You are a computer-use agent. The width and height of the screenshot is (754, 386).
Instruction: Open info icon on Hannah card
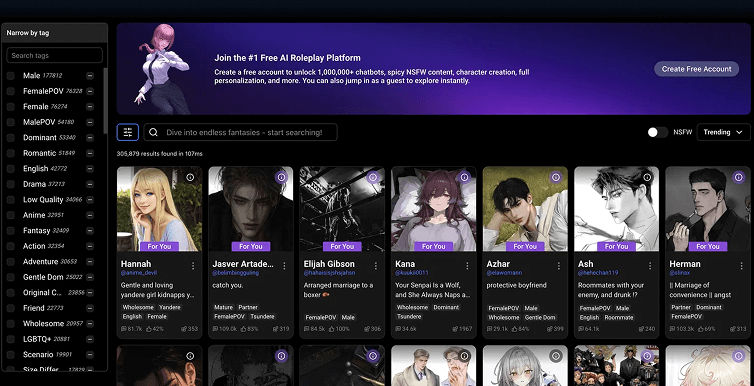tap(190, 177)
